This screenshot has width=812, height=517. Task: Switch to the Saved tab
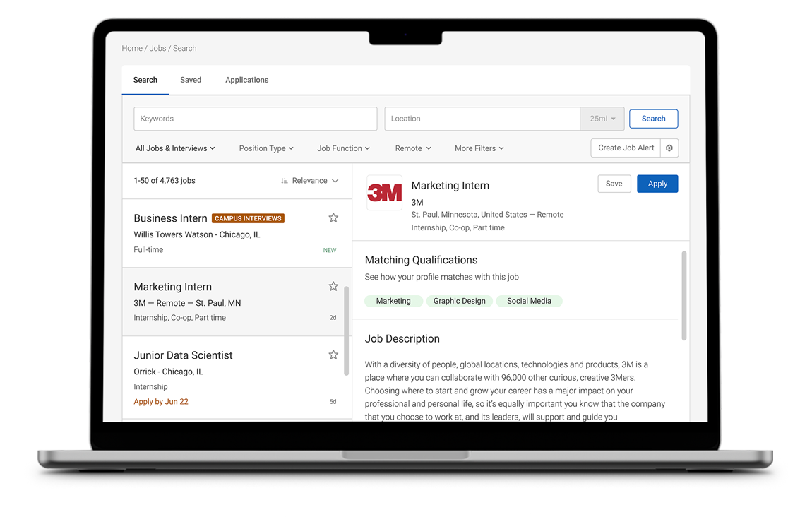click(x=191, y=80)
